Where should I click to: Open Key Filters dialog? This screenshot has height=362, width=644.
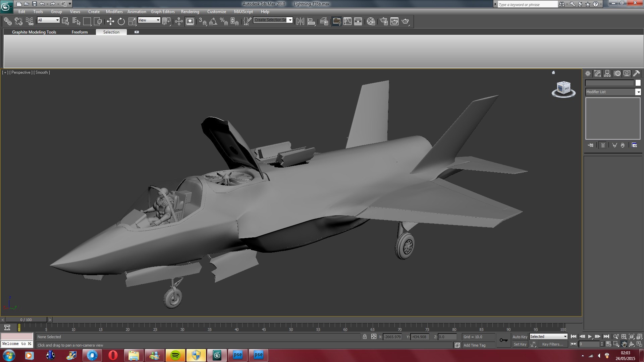[552, 344]
